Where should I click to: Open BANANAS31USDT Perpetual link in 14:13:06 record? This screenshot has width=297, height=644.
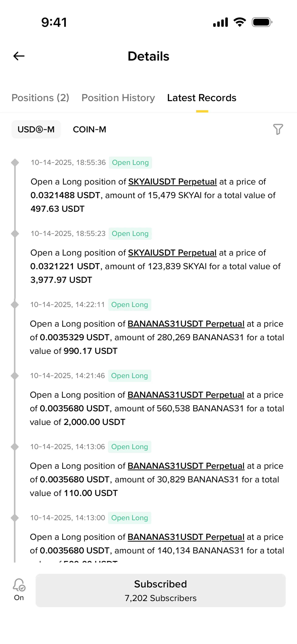[x=186, y=466]
